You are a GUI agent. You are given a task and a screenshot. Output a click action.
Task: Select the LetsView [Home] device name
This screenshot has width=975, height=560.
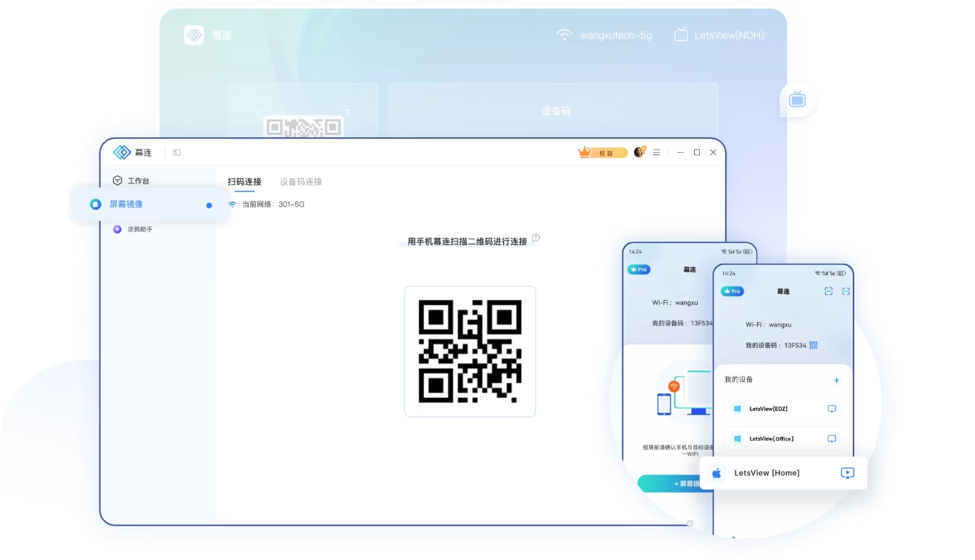click(x=767, y=473)
